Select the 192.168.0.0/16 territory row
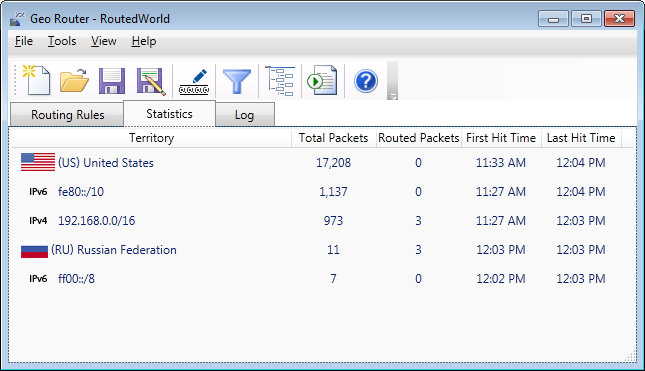This screenshot has height=371, width=645. (x=322, y=221)
